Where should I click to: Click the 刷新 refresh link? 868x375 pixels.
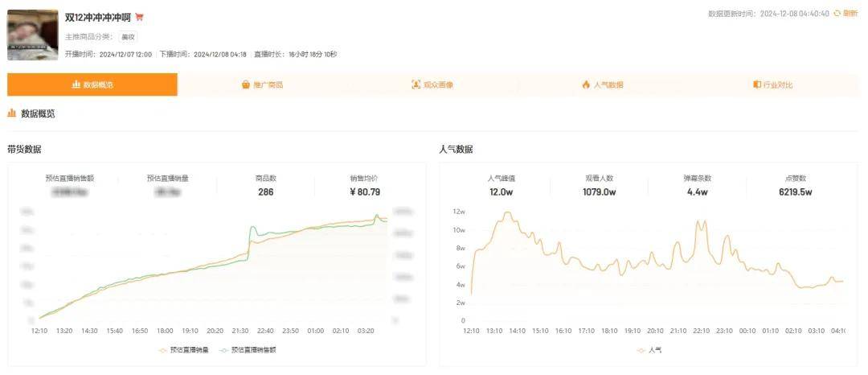point(850,14)
